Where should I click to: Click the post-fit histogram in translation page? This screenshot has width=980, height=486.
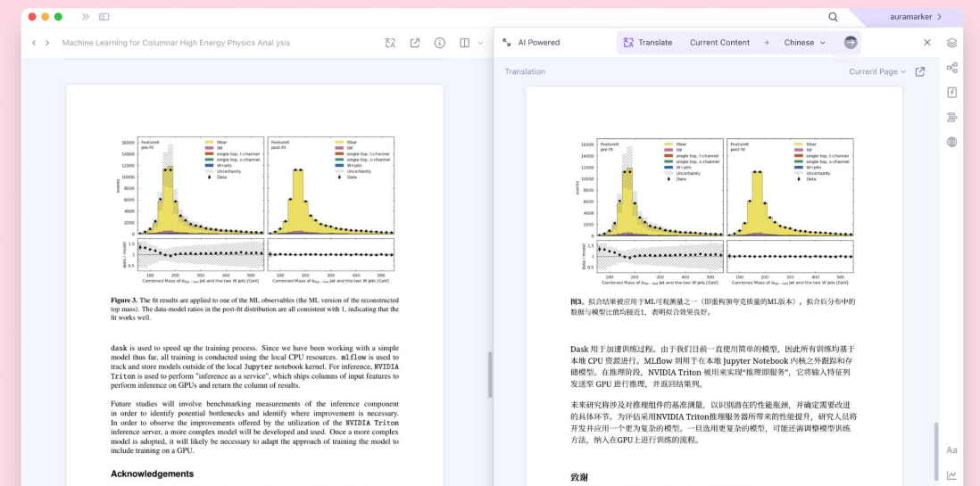point(790,186)
